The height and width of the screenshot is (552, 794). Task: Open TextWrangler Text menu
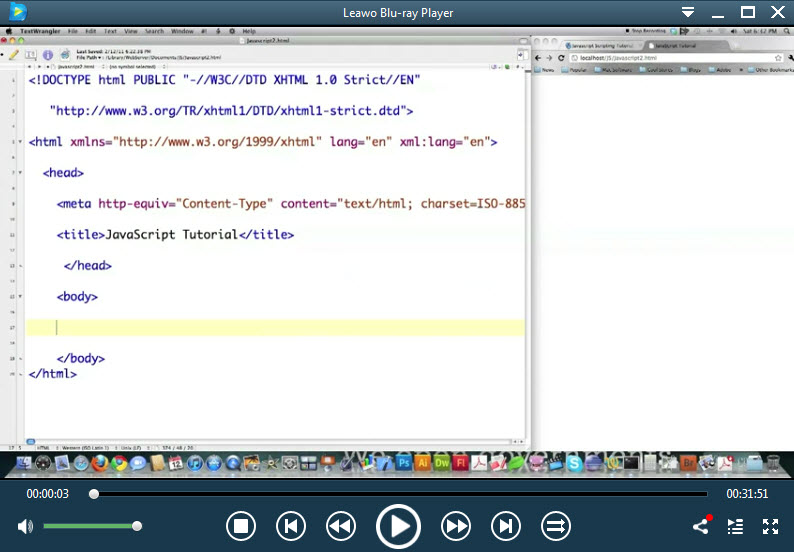pyautogui.click(x=110, y=31)
